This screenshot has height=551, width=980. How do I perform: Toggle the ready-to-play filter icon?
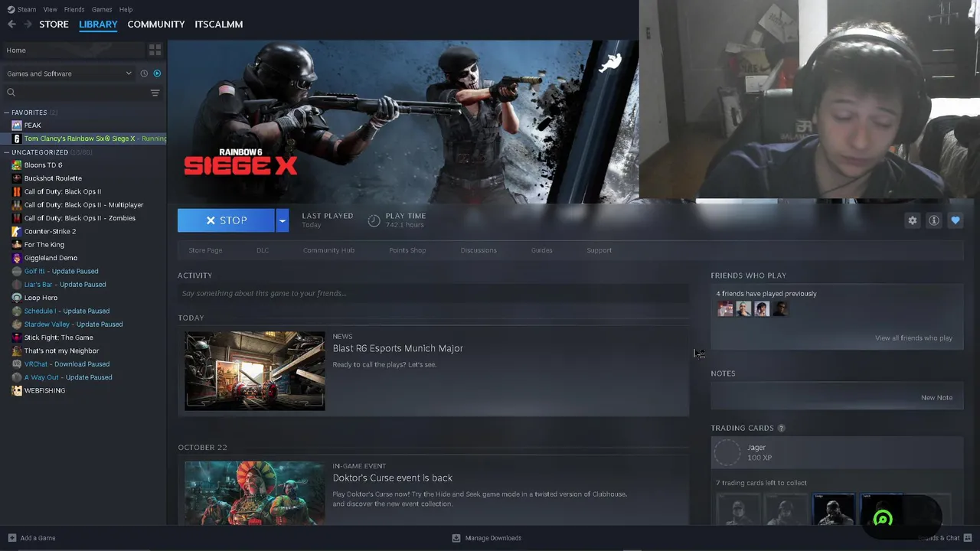pos(157,73)
